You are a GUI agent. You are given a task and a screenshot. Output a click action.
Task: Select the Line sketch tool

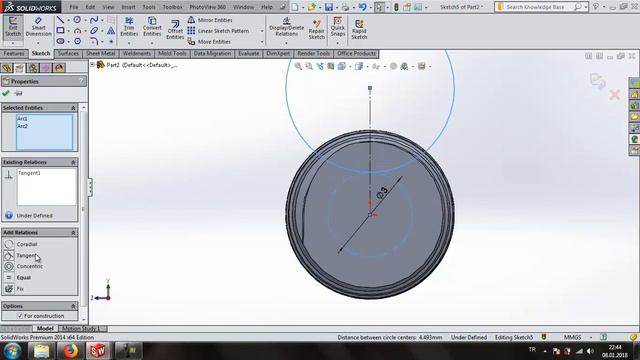pos(60,20)
